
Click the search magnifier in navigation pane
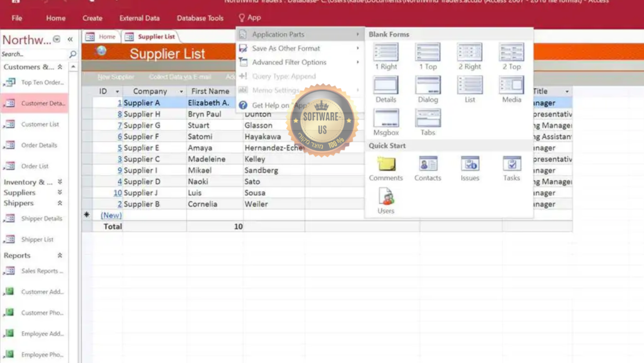pos(73,54)
